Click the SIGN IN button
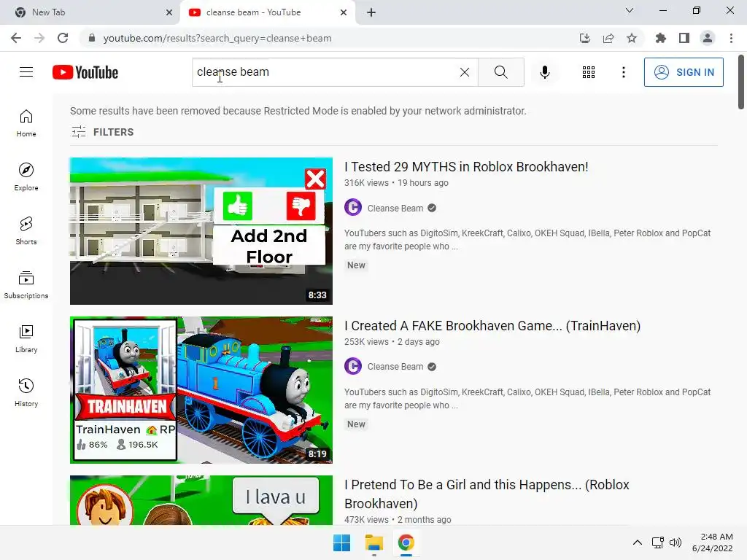Screen dimensions: 747x560 pyautogui.click(x=684, y=72)
